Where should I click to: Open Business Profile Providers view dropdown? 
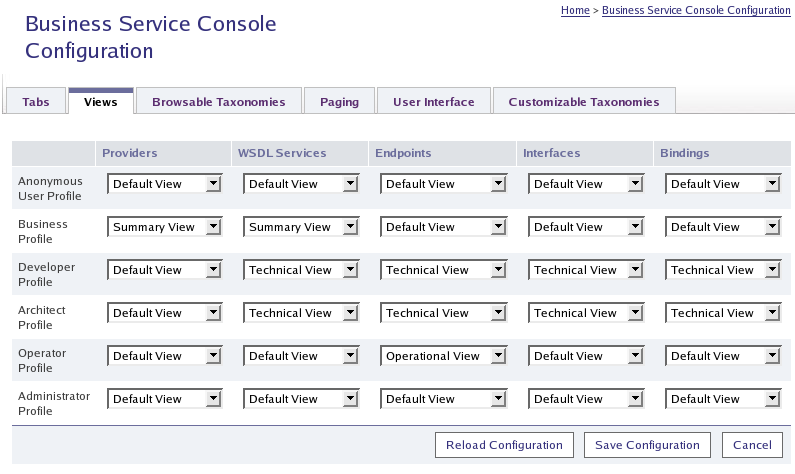coord(164,227)
